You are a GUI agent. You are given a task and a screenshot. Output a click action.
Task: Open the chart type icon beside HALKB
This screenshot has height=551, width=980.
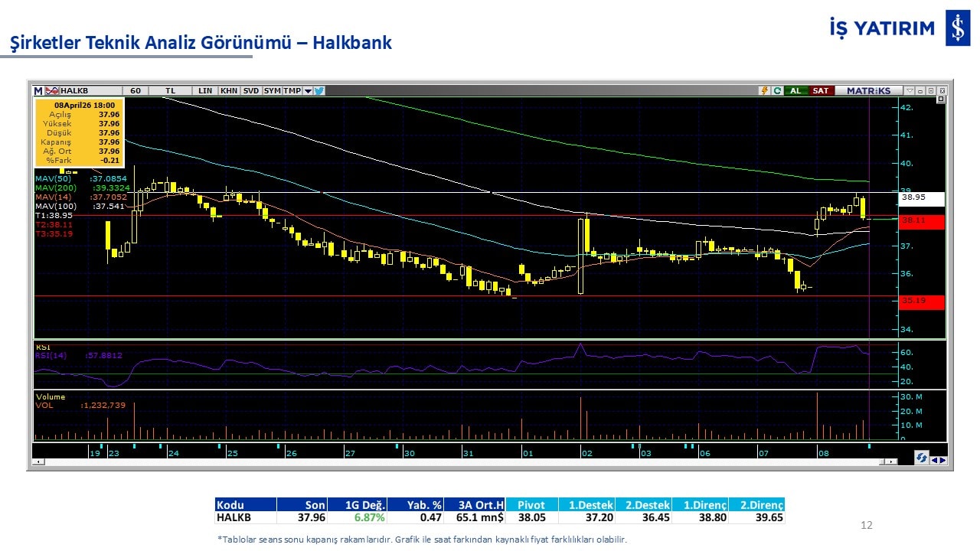coord(52,90)
